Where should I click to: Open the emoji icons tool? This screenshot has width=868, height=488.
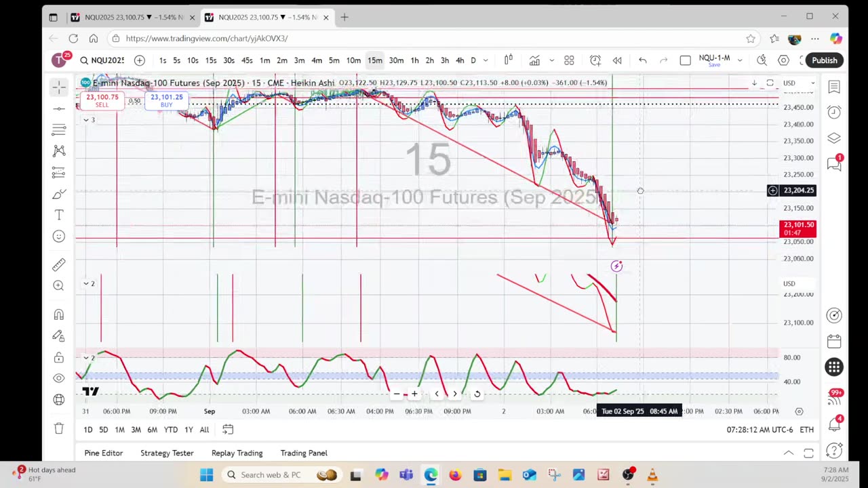click(x=59, y=236)
